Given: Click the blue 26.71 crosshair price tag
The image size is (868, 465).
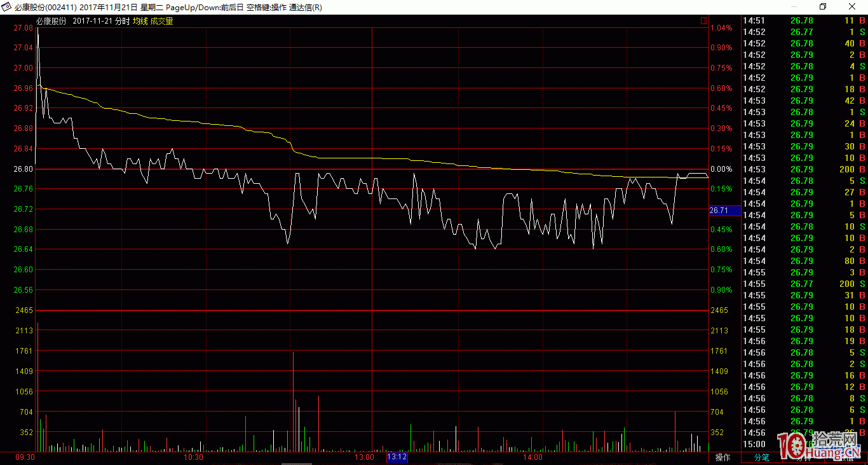Looking at the screenshot, I should click(724, 210).
